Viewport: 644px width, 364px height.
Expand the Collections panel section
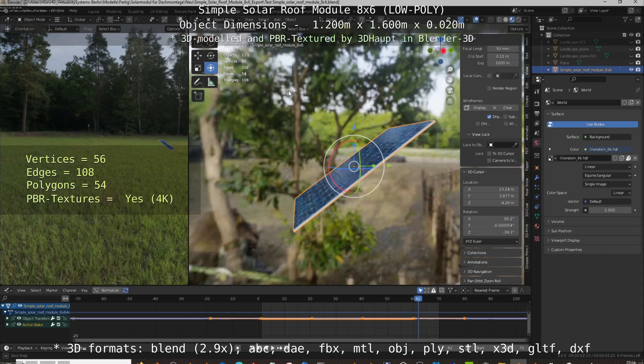point(477,253)
